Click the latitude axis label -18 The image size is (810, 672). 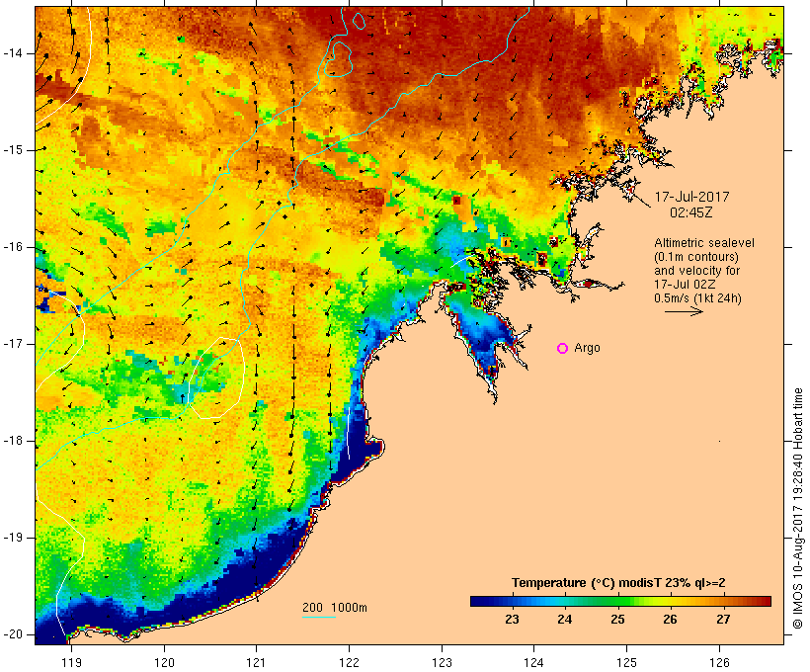(x=13, y=441)
